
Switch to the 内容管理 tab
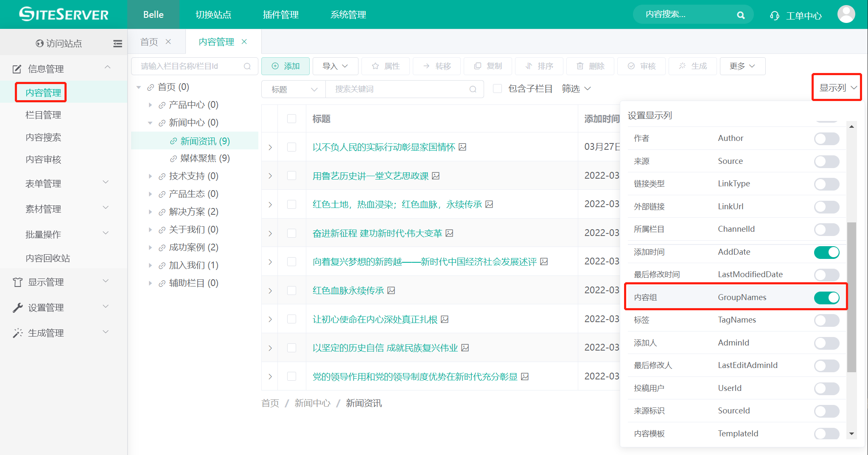pyautogui.click(x=216, y=42)
